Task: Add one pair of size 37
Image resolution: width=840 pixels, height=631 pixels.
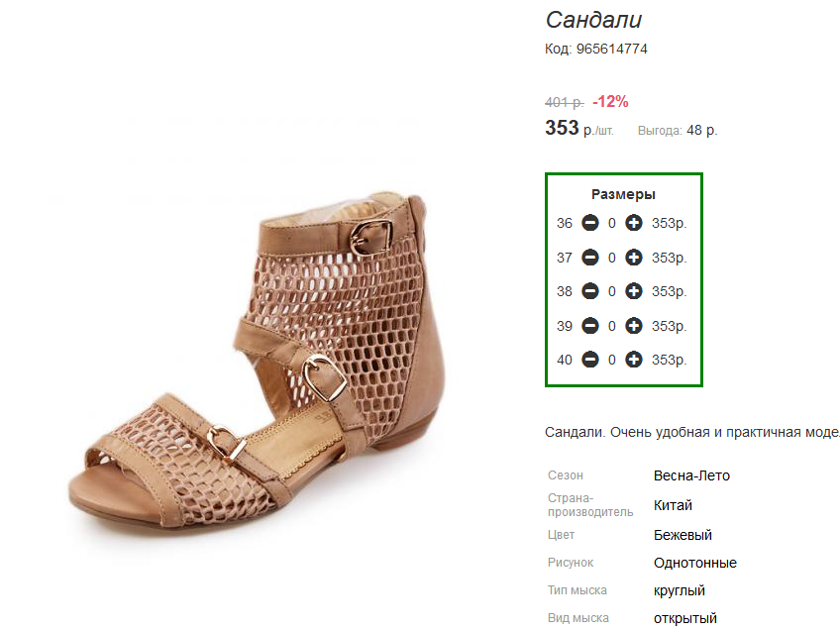Action: tap(634, 258)
